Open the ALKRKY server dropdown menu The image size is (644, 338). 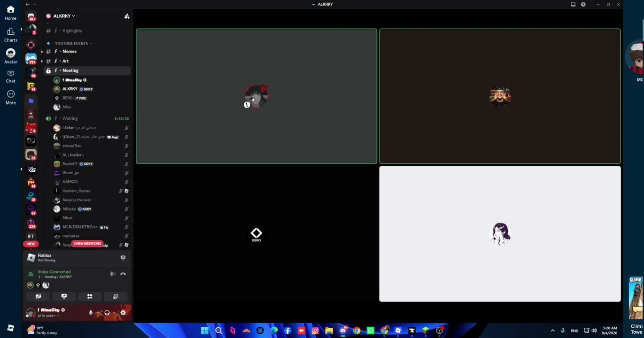pos(63,16)
